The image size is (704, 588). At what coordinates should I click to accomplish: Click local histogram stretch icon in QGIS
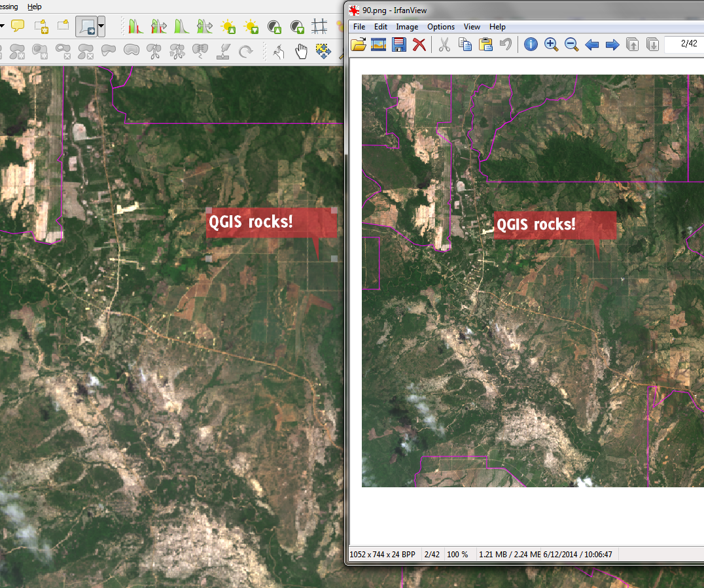point(181,26)
